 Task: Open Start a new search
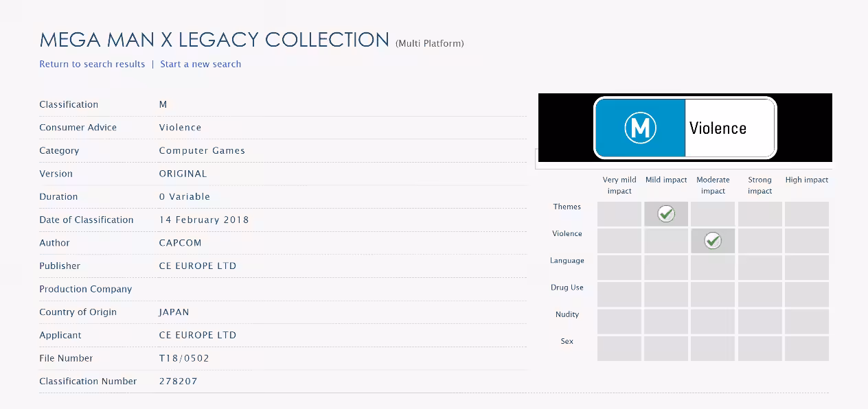tap(200, 64)
